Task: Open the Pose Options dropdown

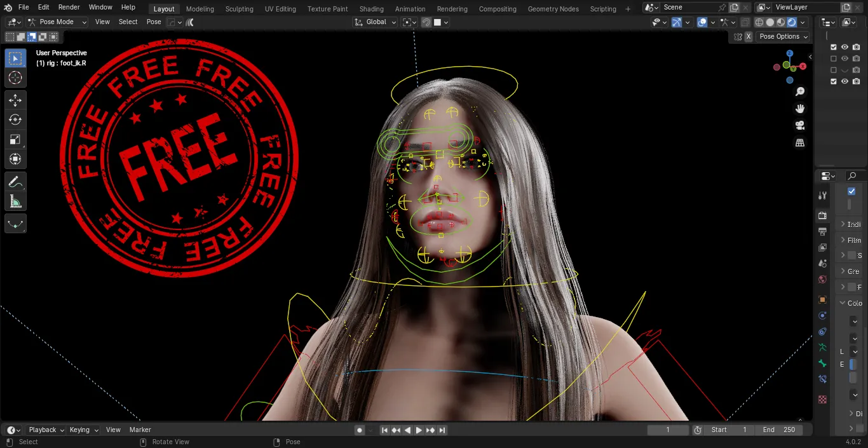Action: pyautogui.click(x=783, y=36)
